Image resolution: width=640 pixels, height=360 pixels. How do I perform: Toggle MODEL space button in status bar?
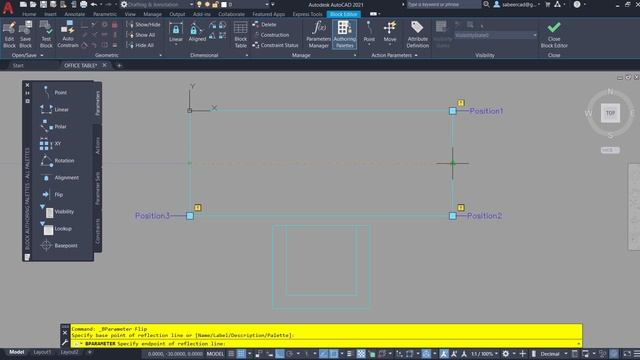pos(215,354)
